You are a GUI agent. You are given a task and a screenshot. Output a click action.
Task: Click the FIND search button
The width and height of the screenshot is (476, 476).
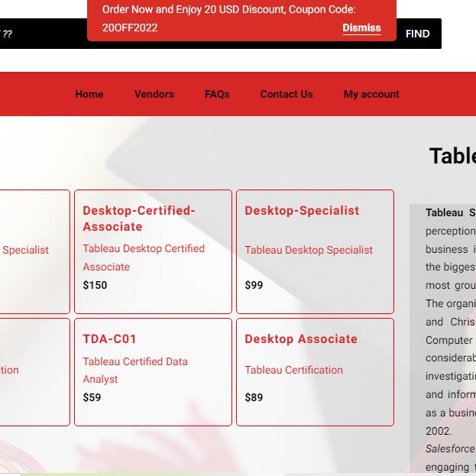417,34
